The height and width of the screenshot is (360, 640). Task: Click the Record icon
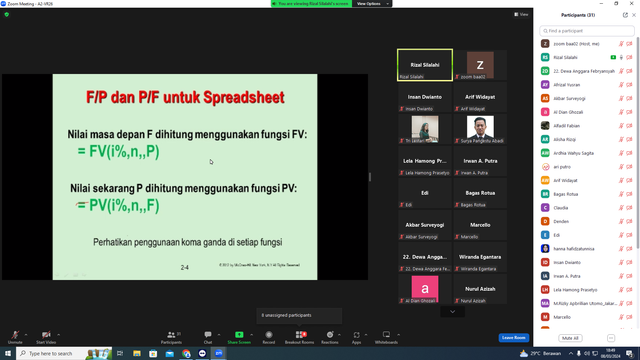[x=269, y=335]
